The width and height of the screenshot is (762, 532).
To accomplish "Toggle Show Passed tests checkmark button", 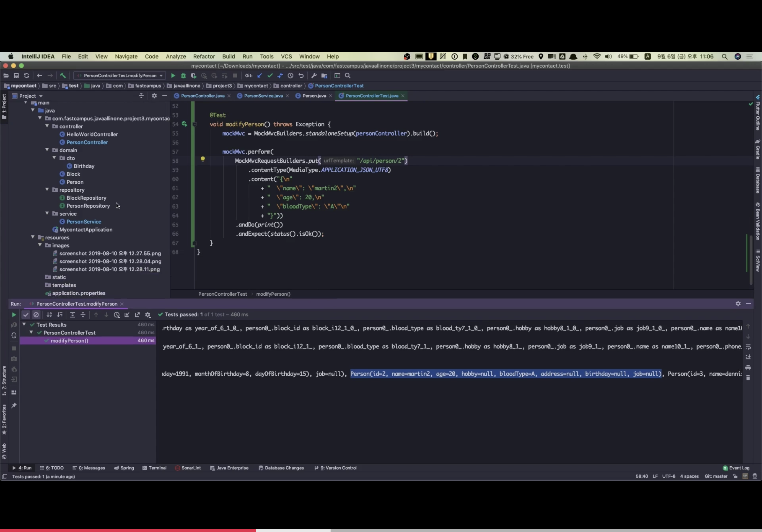I will click(26, 315).
